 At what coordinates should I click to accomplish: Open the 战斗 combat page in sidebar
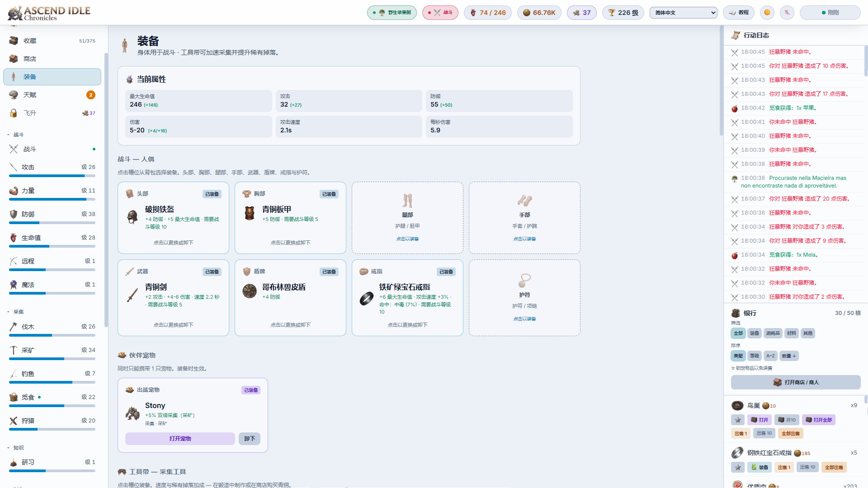pyautogui.click(x=52, y=149)
